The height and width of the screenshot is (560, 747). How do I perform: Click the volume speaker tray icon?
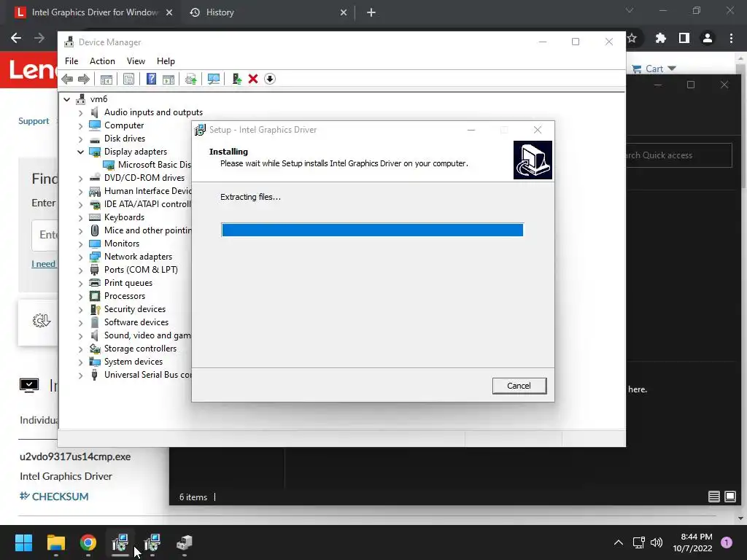pos(657,542)
